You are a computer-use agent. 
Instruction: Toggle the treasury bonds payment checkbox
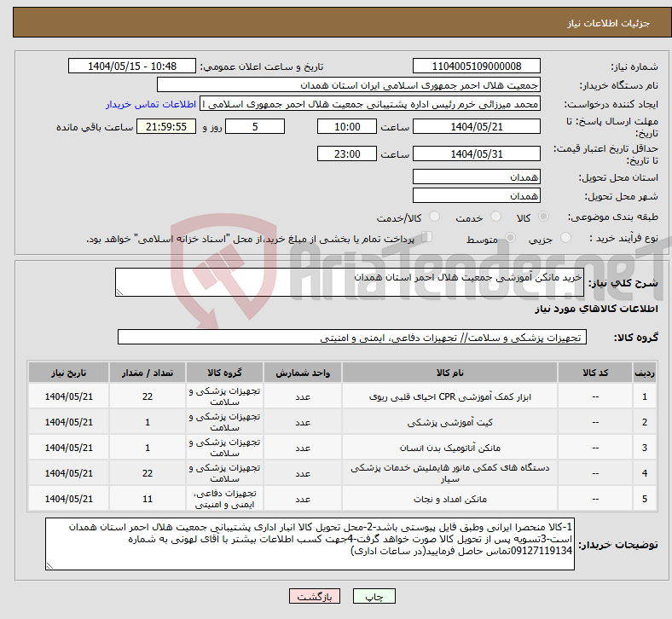pos(427,237)
